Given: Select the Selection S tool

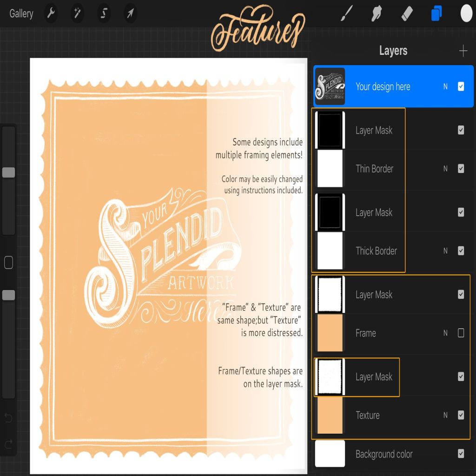Looking at the screenshot, I should coord(104,14).
